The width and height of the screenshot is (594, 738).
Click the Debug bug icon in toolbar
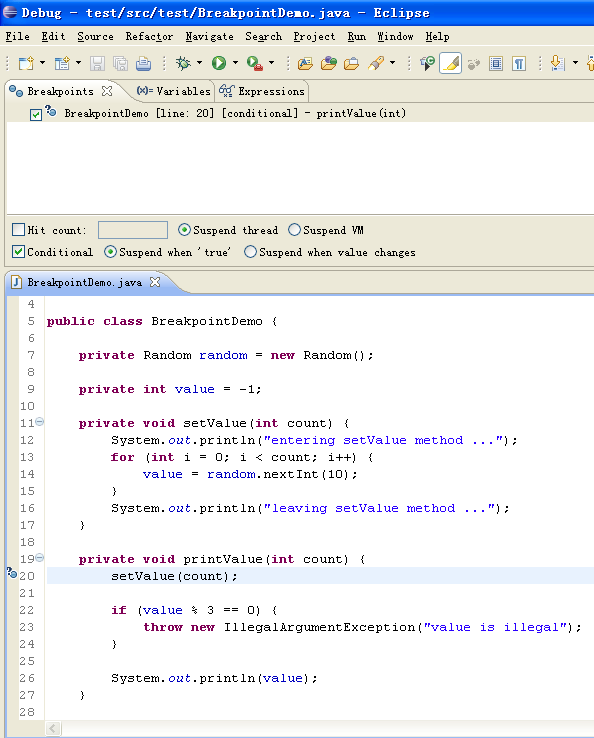pyautogui.click(x=183, y=63)
